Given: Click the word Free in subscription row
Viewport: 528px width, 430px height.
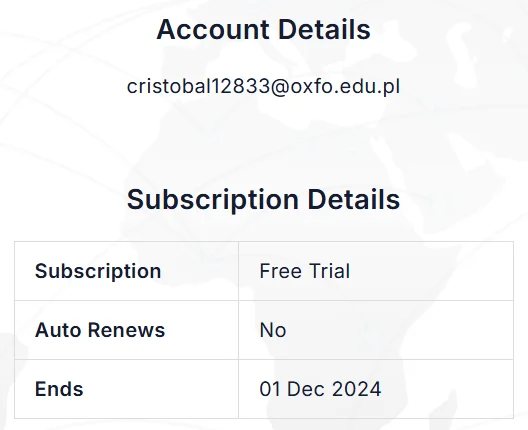Looking at the screenshot, I should click(280, 271).
